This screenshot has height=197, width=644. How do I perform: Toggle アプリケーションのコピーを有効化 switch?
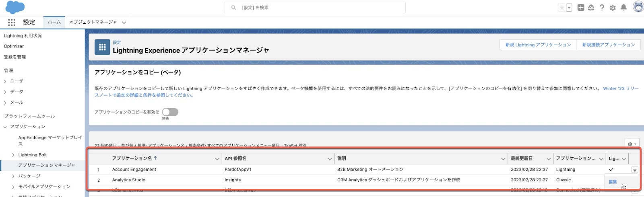tap(170, 112)
